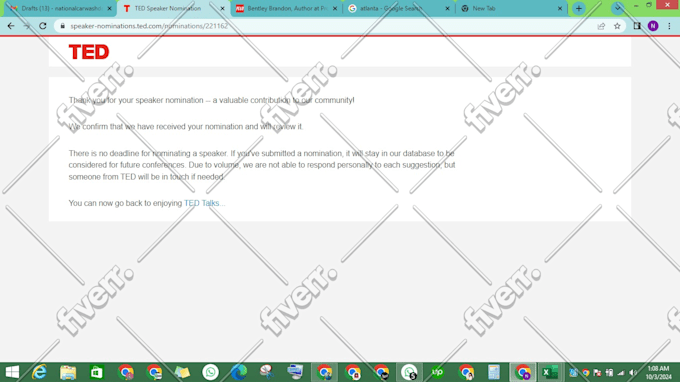This screenshot has width=680, height=382.
Task: Close the Gmail Drafts tab
Action: (x=109, y=8)
